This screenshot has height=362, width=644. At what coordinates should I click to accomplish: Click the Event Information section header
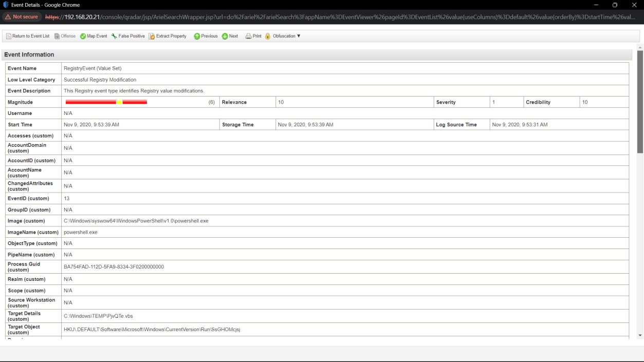(29, 55)
